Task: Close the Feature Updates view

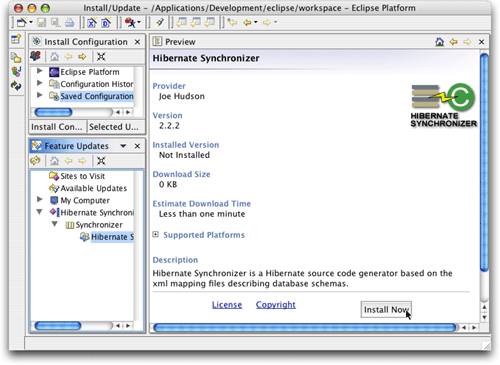Action: point(137,146)
